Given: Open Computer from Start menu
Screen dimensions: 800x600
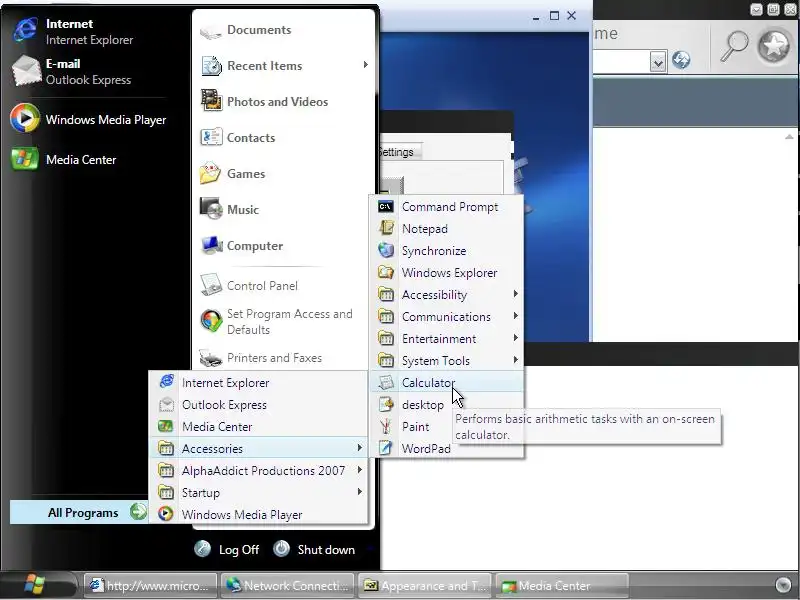Looking at the screenshot, I should coord(241,246).
